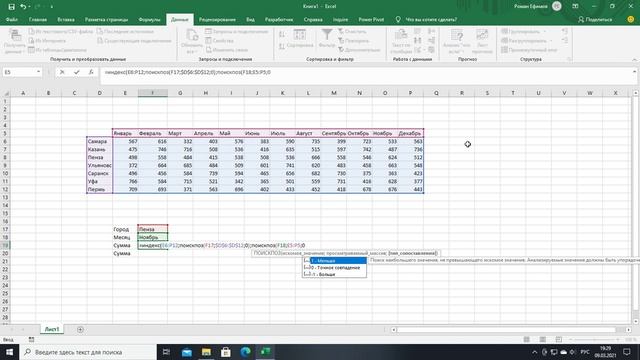Click the Undo arrow icon
The height and width of the screenshot is (360, 640).
pyautogui.click(x=23, y=7)
